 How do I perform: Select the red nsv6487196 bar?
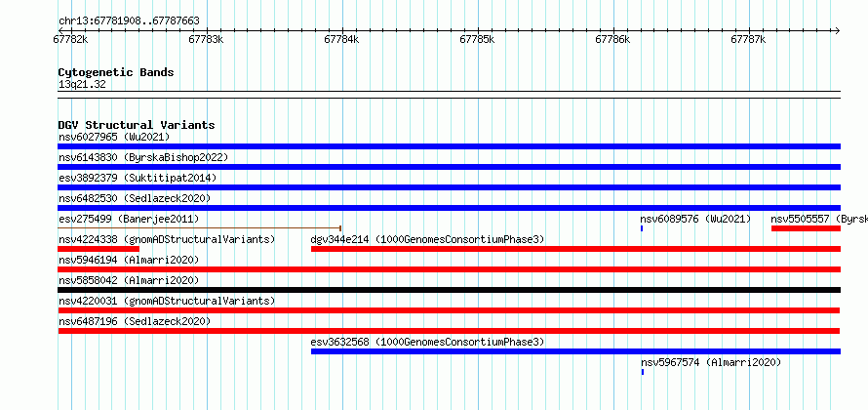449,331
